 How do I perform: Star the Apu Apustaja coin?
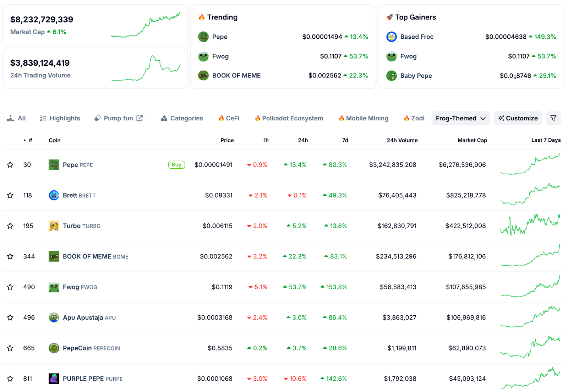click(10, 317)
